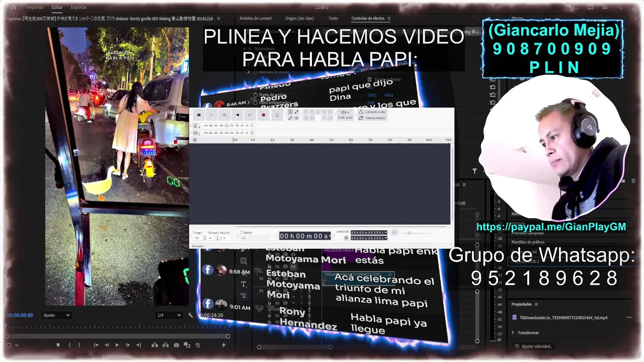644x362 pixels.
Task: Skip to end in Audacity transport
Action: coord(250,115)
